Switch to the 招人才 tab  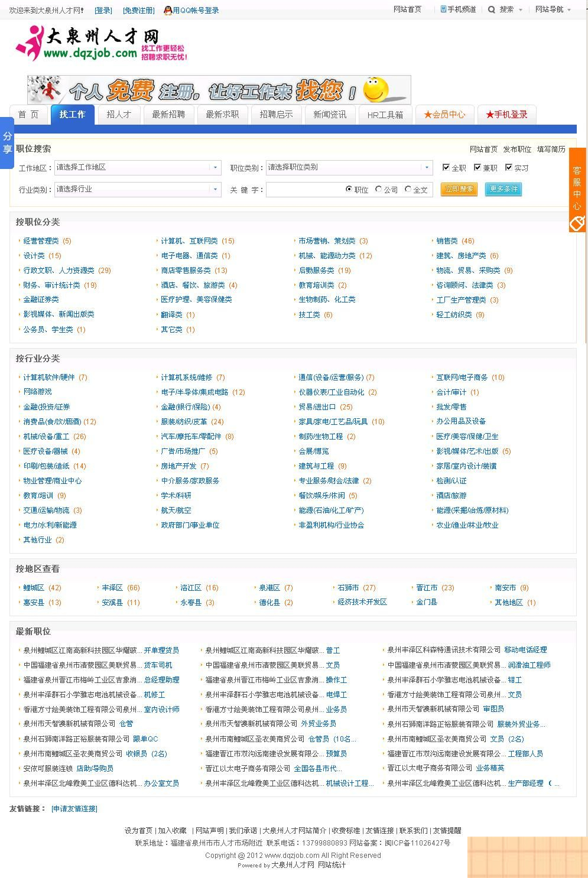(118, 115)
